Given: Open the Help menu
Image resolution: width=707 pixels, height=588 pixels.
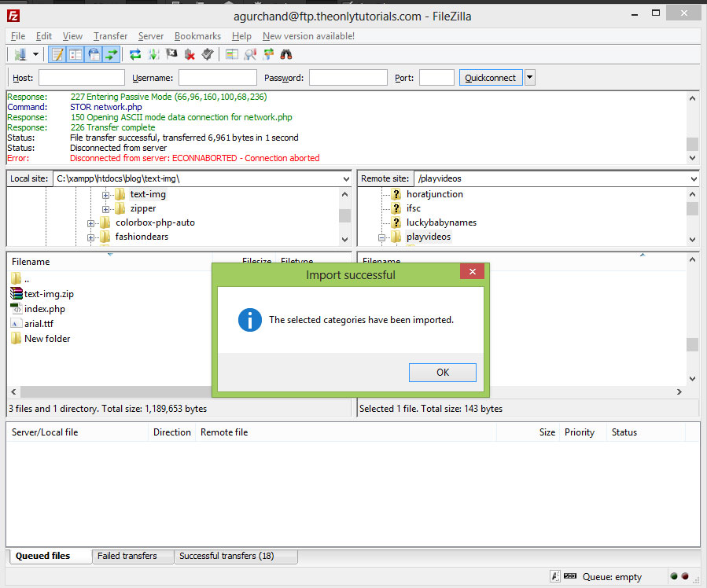Looking at the screenshot, I should tap(241, 36).
